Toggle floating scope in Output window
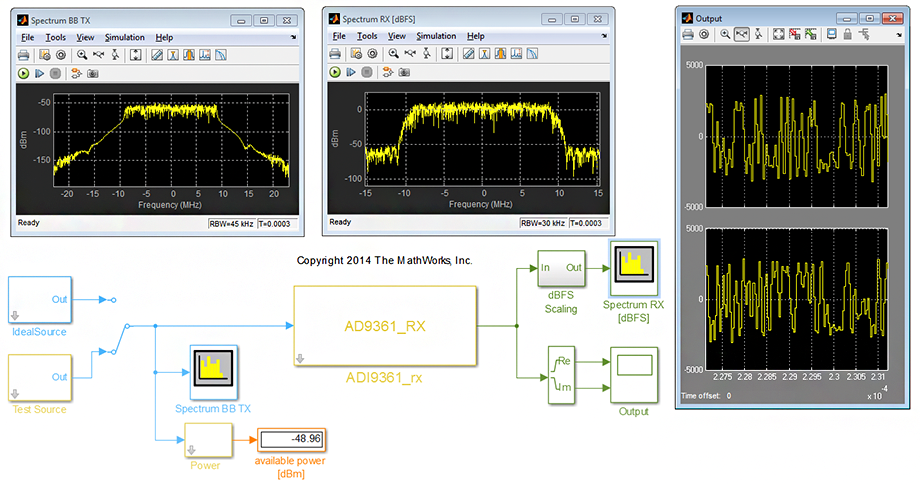 pos(831,35)
